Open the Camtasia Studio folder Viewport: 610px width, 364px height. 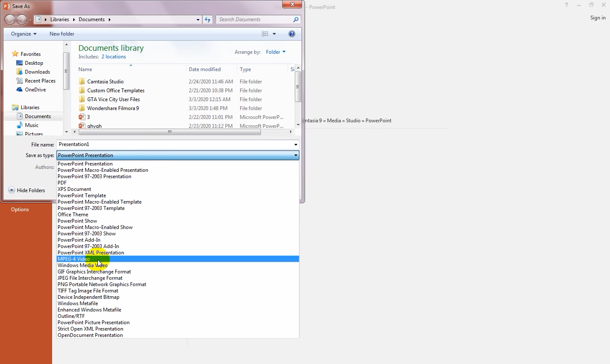[105, 82]
